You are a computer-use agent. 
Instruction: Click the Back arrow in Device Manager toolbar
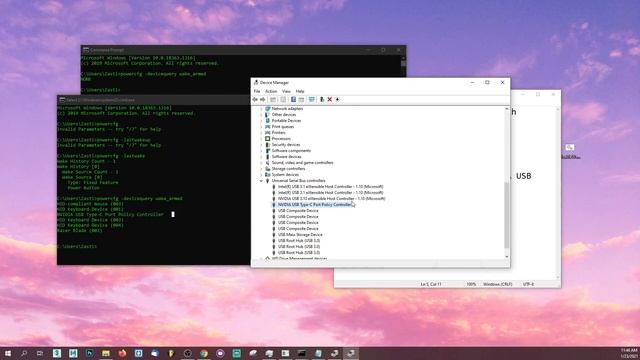click(x=255, y=100)
